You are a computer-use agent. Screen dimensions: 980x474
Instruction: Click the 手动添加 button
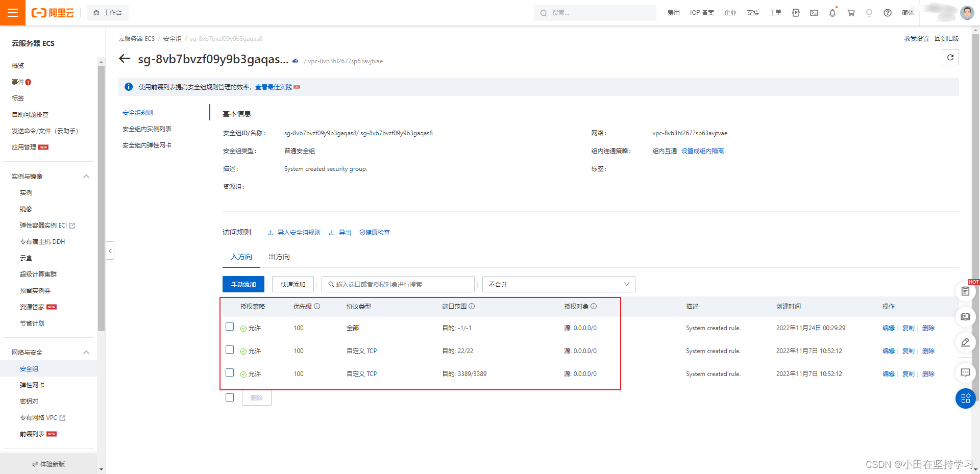click(243, 284)
